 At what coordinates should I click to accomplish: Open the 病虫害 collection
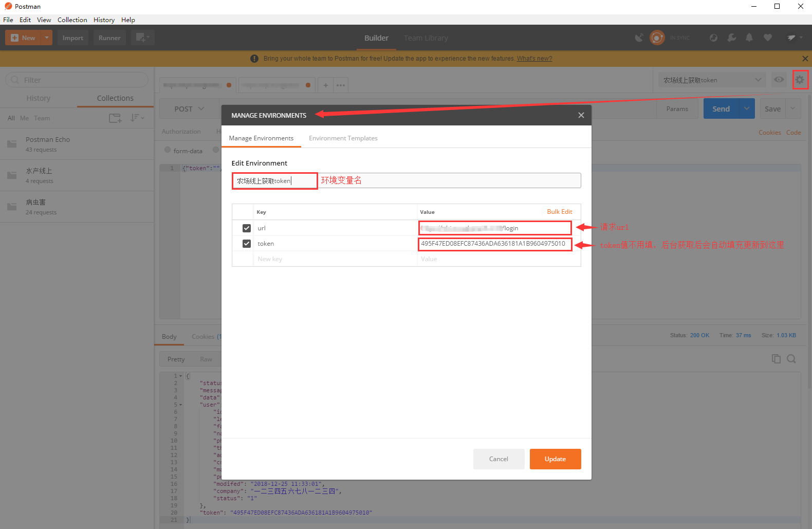pyautogui.click(x=77, y=207)
